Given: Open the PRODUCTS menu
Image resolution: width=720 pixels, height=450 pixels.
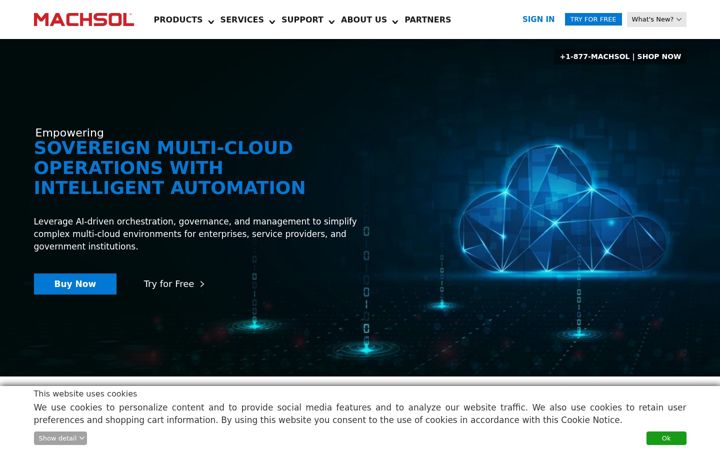Looking at the screenshot, I should click(178, 19).
